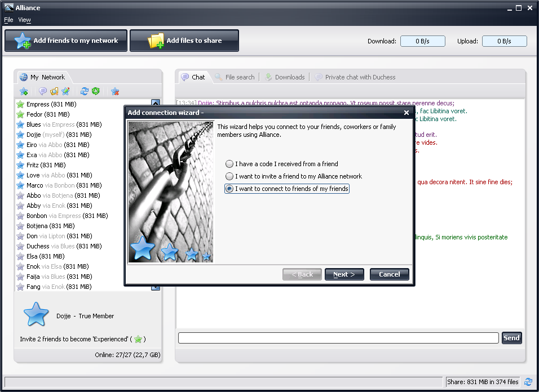Click the browse friend's files folder icon
The image size is (539, 392).
(54, 91)
